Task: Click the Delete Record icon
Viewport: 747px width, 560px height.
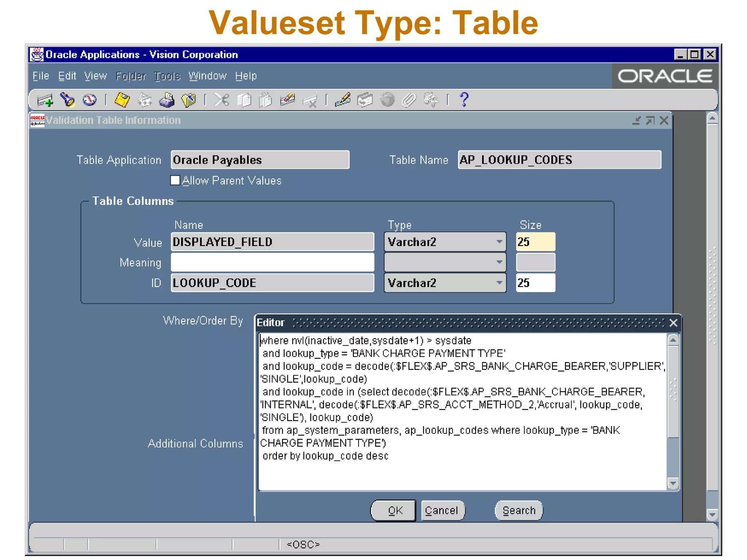Action: (310, 100)
